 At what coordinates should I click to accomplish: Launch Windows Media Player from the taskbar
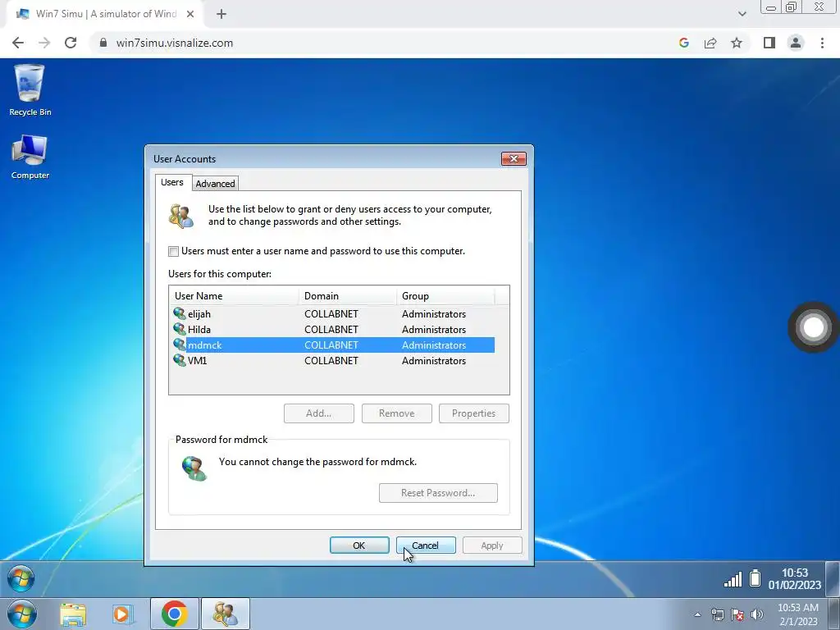122,614
